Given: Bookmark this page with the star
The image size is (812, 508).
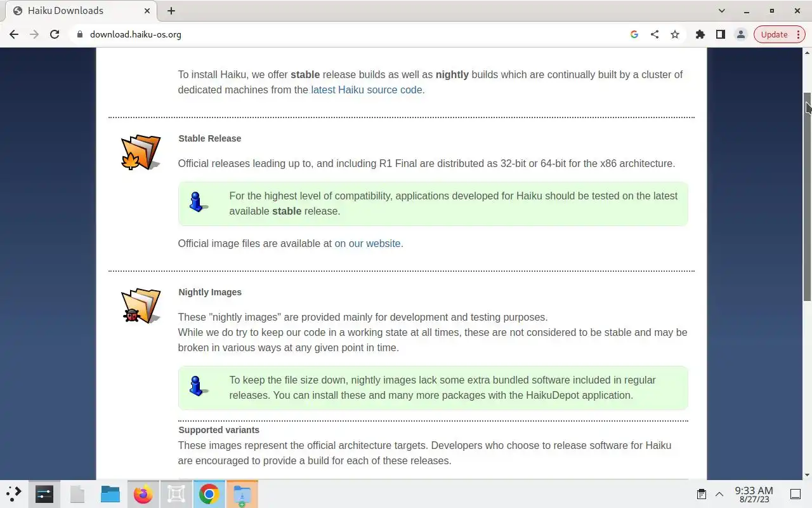Looking at the screenshot, I should point(675,34).
